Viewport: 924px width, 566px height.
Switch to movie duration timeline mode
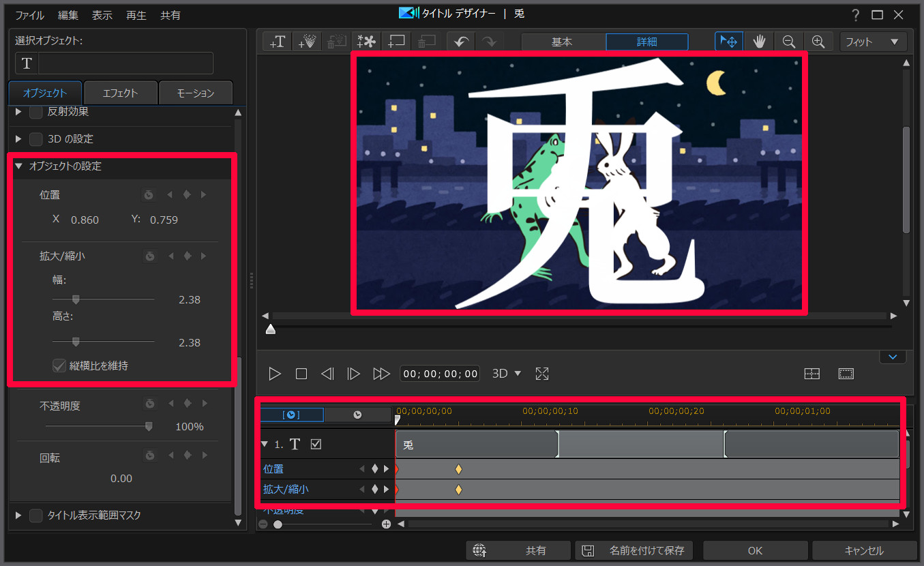point(357,415)
